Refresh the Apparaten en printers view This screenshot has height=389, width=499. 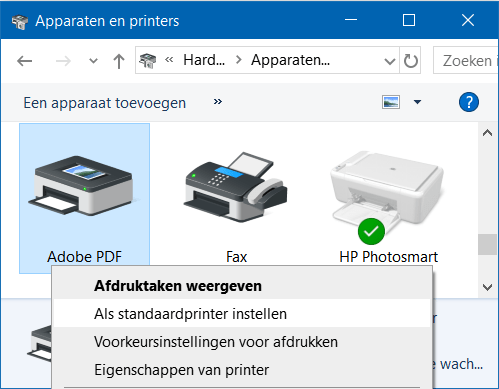(411, 61)
